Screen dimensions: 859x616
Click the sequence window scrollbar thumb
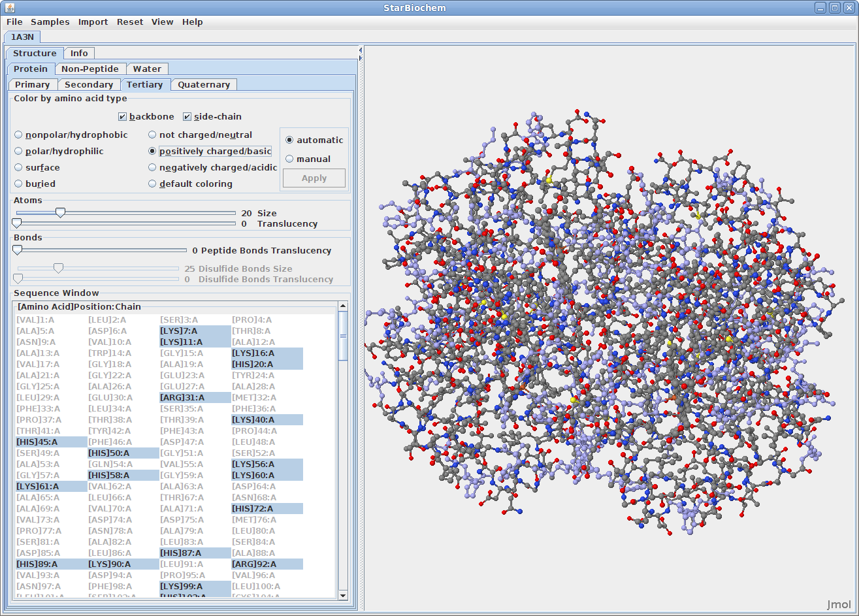point(343,336)
